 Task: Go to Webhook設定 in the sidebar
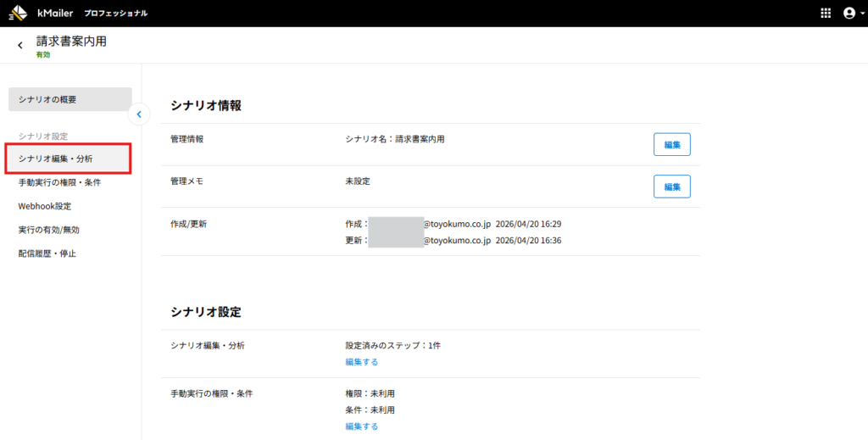click(x=44, y=206)
